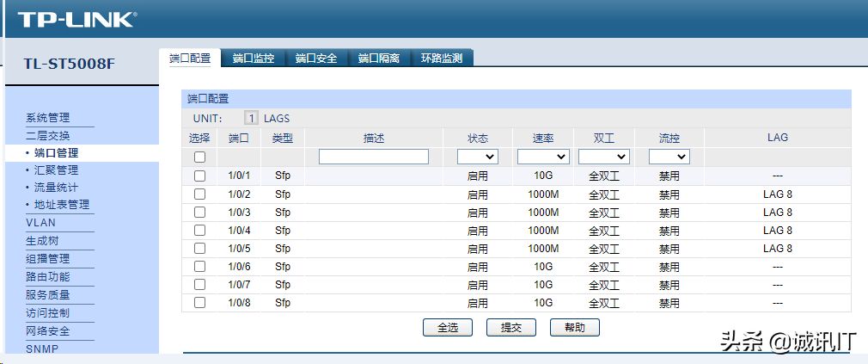Tick the checkbox for port 1/0/8

(x=199, y=302)
